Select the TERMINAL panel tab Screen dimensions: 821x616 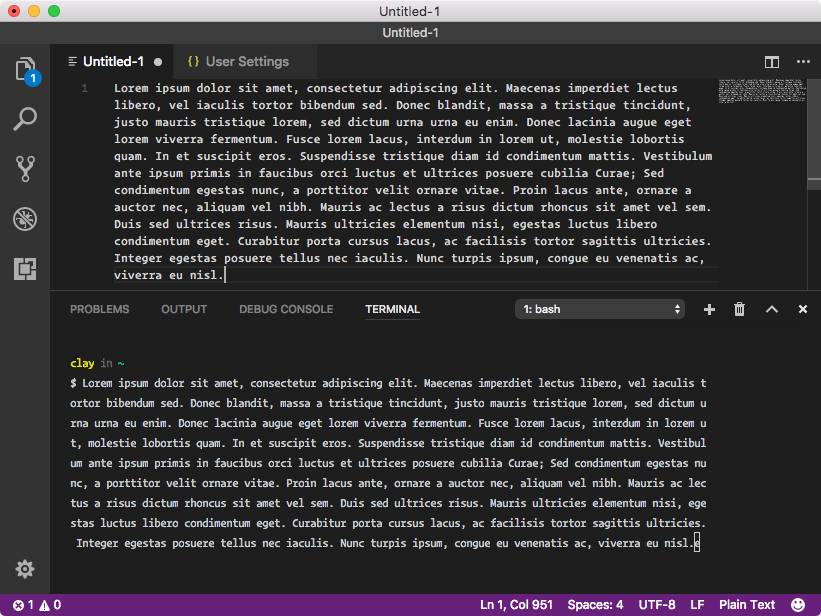pyautogui.click(x=392, y=309)
